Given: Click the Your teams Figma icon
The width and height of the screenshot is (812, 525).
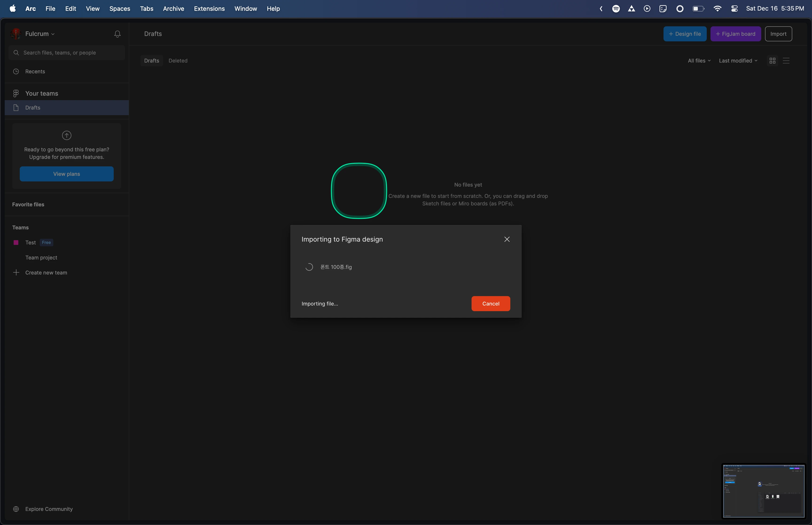Looking at the screenshot, I should (16, 93).
